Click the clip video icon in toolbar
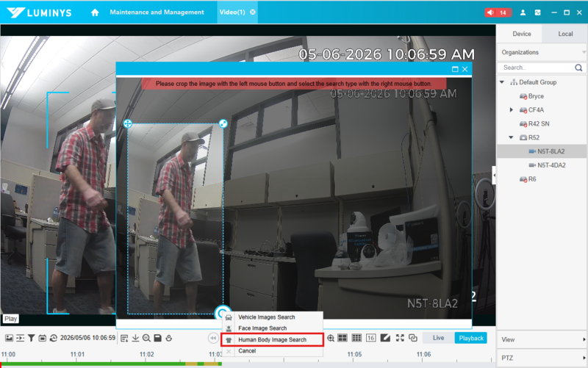Image resolution: width=588 pixels, height=368 pixels. coord(21,338)
